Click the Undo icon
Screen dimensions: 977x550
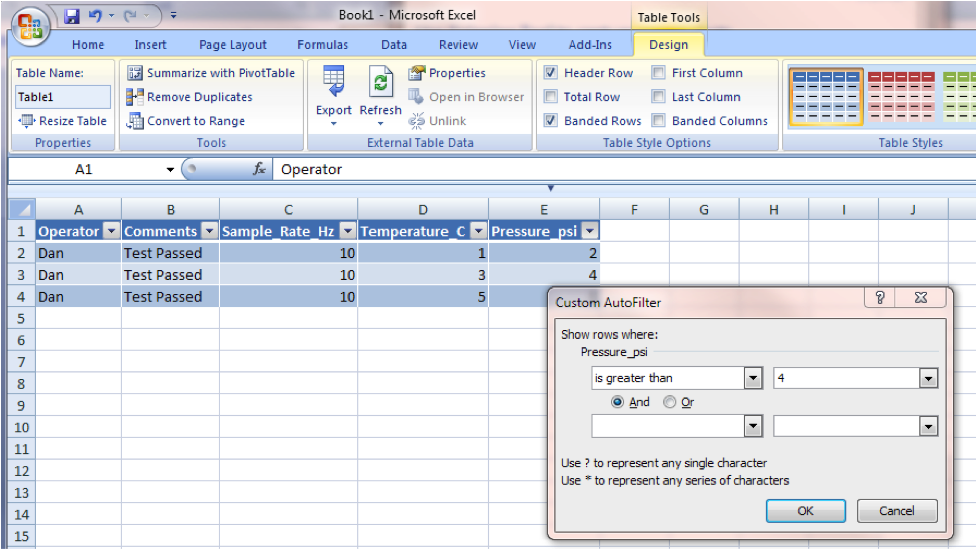coord(95,16)
